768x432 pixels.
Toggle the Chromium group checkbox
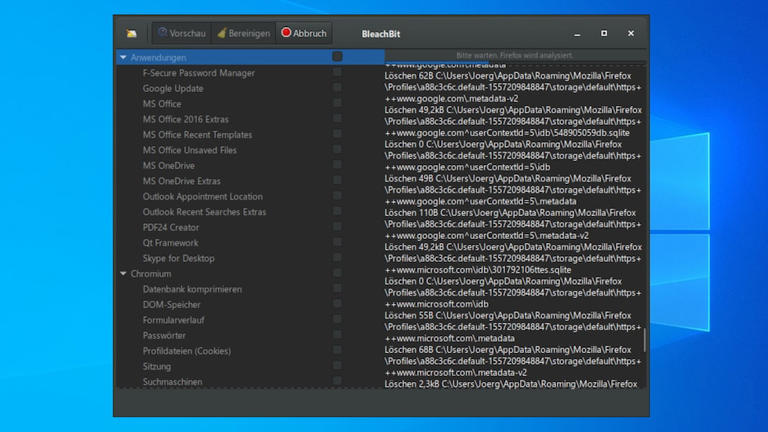(337, 273)
